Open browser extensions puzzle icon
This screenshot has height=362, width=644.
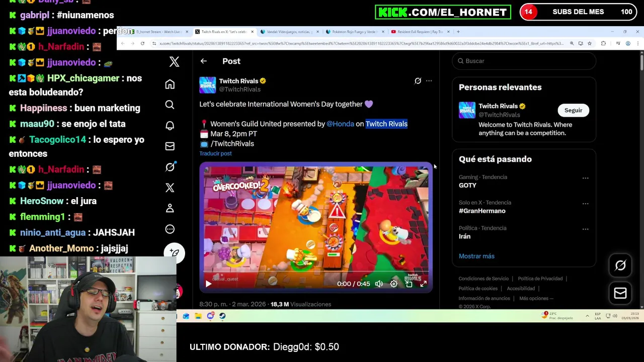coord(604,44)
